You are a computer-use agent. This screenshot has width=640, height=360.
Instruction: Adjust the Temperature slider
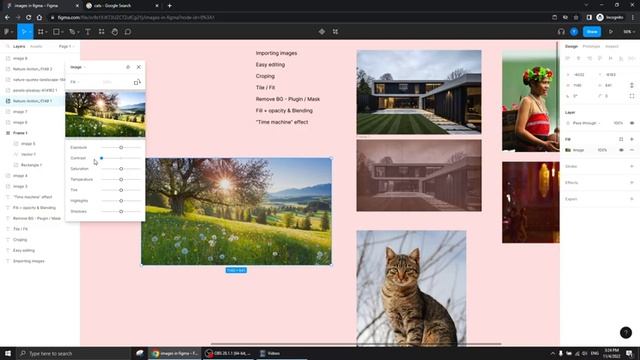coord(121,179)
